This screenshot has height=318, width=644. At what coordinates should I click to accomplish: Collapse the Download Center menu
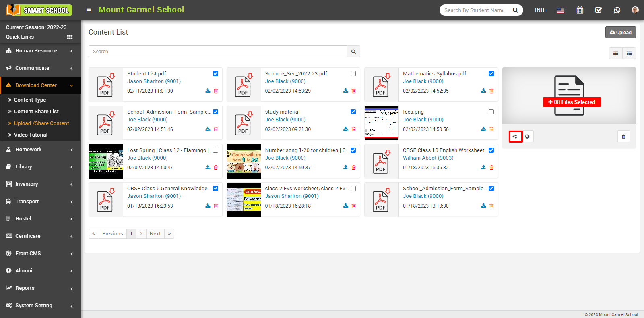pos(40,85)
